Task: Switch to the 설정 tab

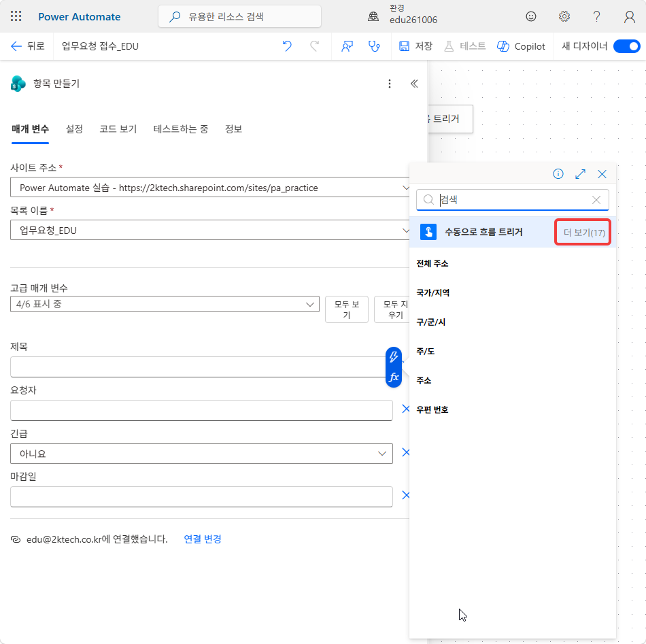Action: click(x=74, y=129)
